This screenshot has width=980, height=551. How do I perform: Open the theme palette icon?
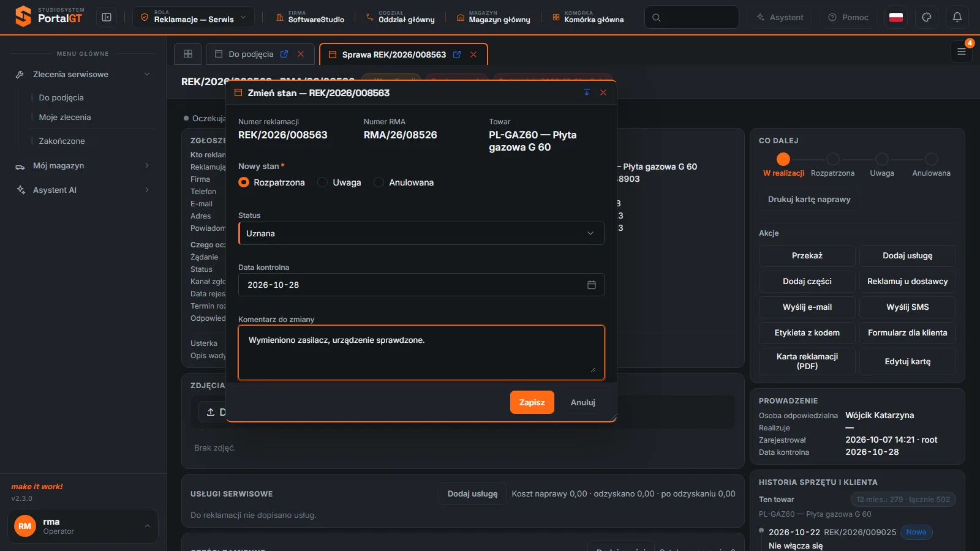(927, 17)
